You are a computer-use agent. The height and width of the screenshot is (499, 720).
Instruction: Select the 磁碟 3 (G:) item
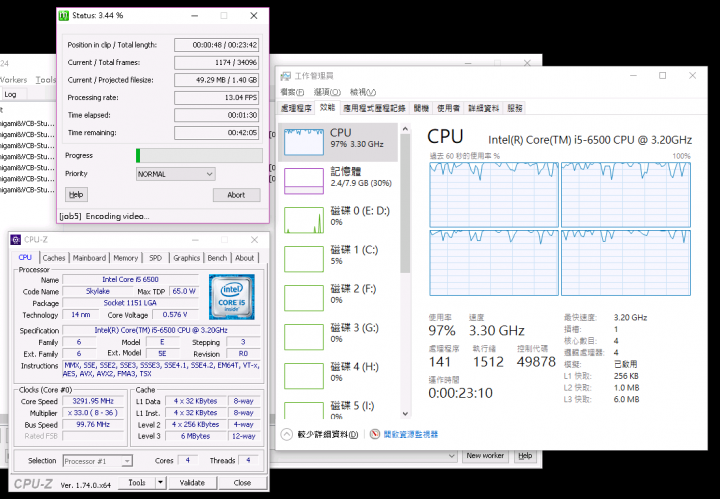(338, 337)
